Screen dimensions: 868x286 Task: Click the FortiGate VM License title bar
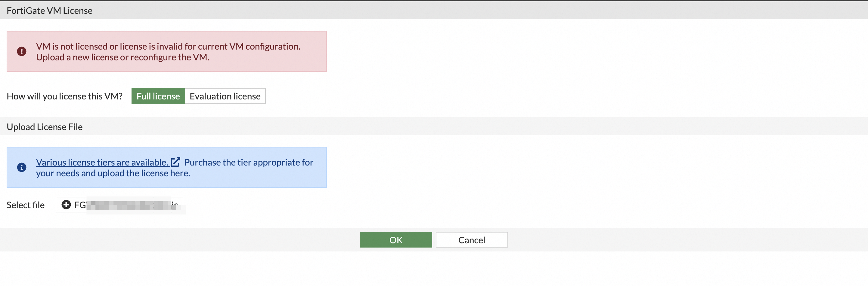pyautogui.click(x=50, y=11)
